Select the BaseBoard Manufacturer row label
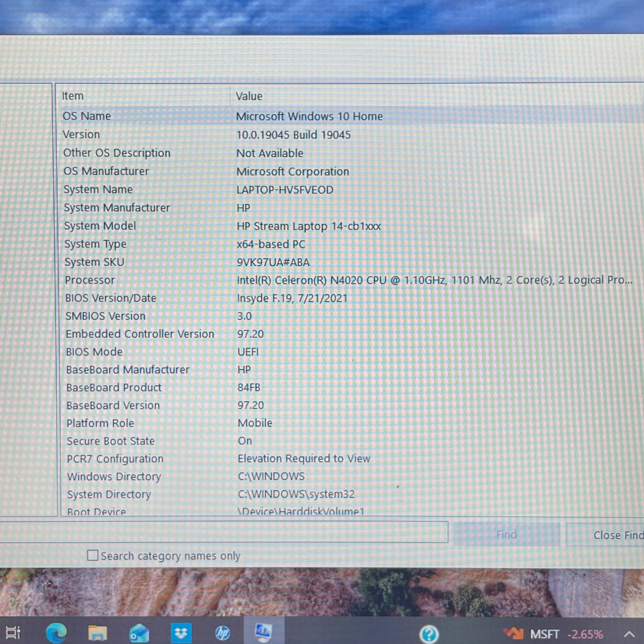The height and width of the screenshot is (644, 644). tap(128, 369)
